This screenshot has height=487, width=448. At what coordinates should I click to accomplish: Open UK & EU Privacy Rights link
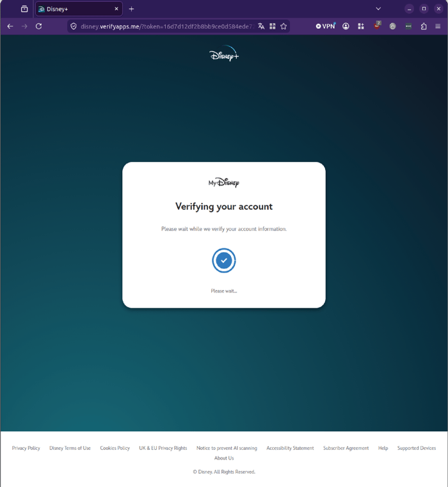163,448
